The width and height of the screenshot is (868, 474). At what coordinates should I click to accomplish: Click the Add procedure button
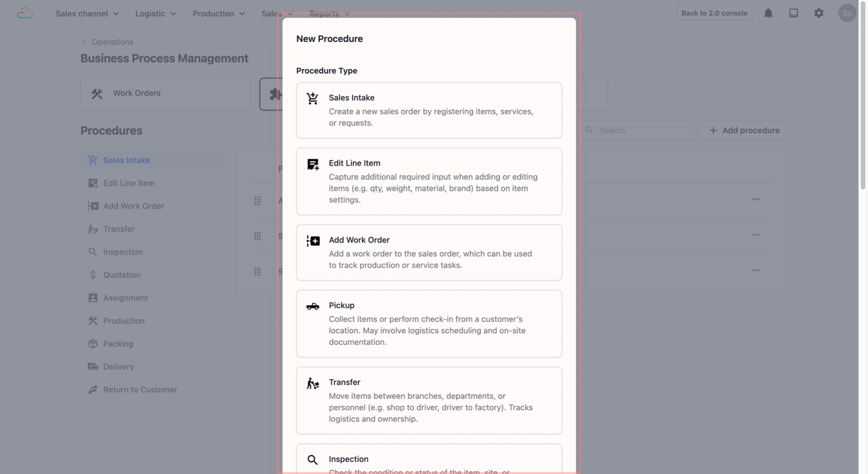[x=743, y=130]
